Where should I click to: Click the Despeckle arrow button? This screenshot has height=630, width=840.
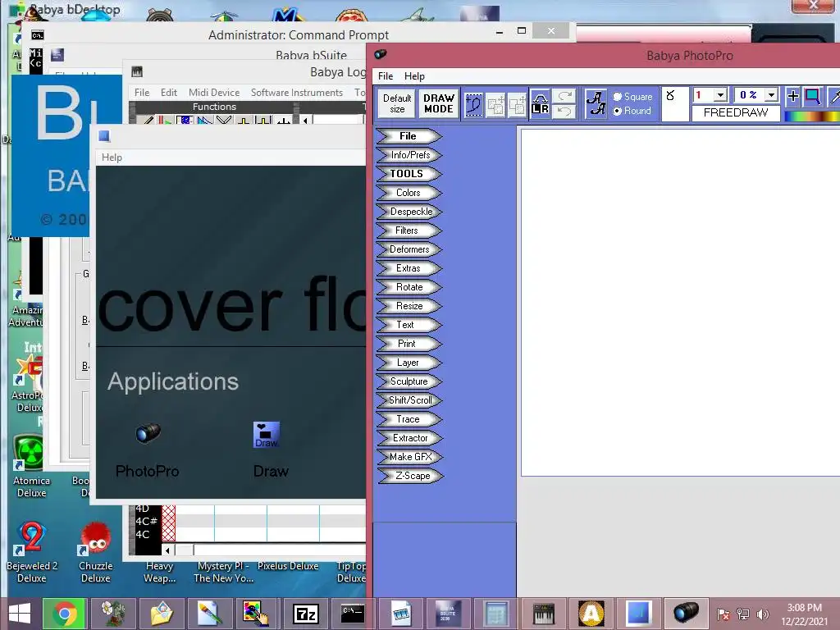[409, 212]
